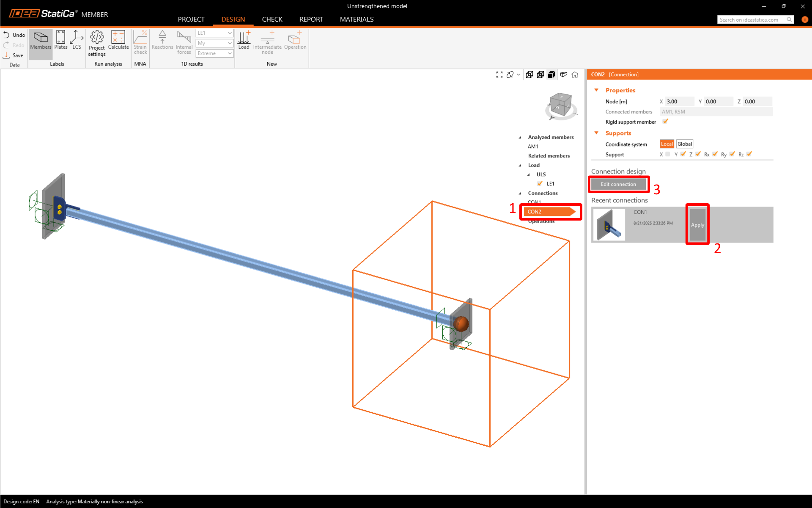The height and width of the screenshot is (508, 812).
Task: Uncheck LE1 load case checkbox
Action: pos(540,183)
